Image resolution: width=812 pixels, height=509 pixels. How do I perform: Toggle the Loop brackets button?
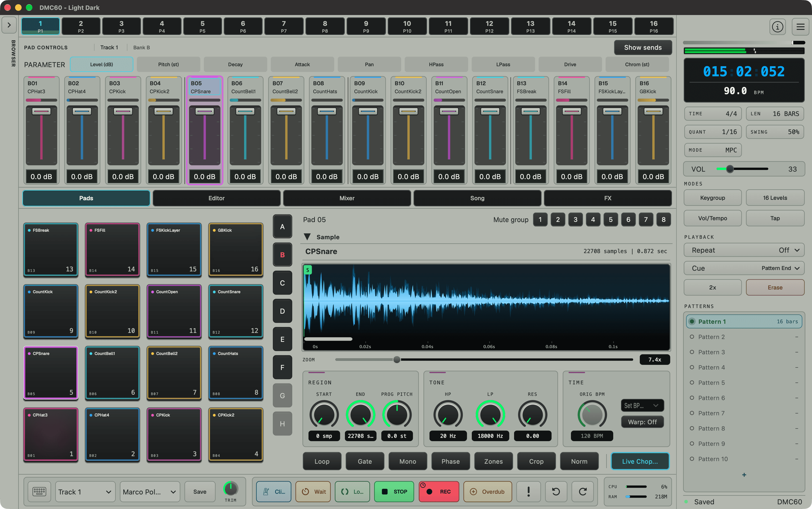pos(352,491)
